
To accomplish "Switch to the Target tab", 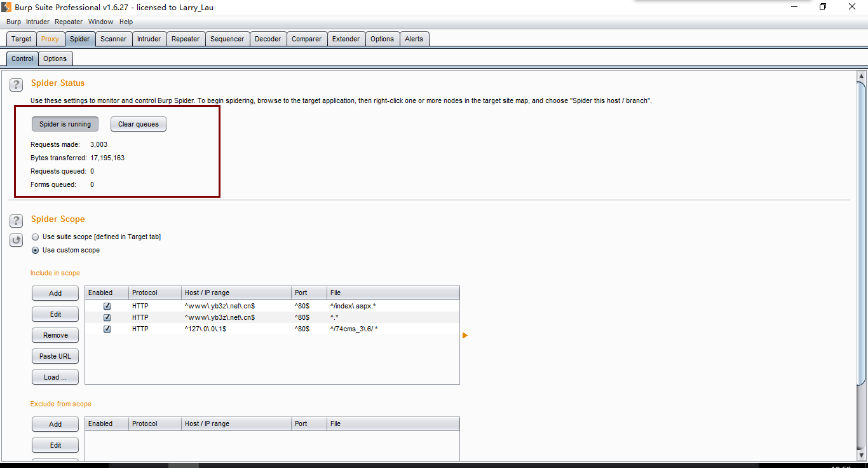I will 21,39.
